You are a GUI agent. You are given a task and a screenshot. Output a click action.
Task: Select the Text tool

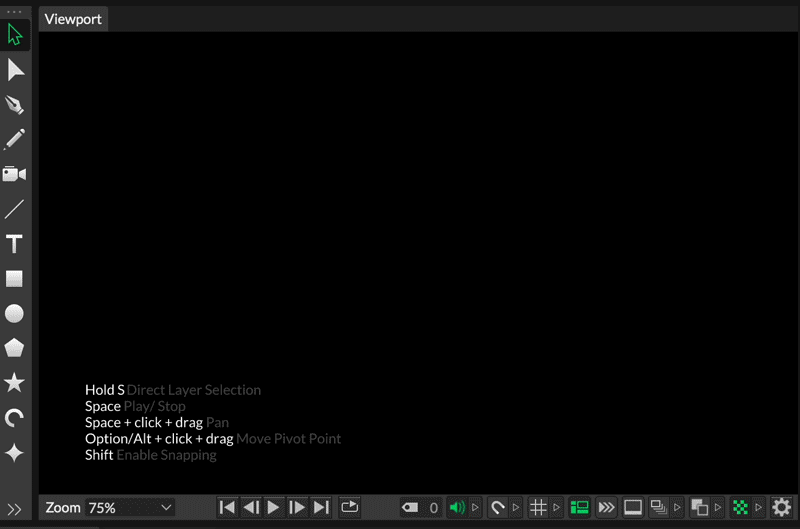[x=14, y=244]
